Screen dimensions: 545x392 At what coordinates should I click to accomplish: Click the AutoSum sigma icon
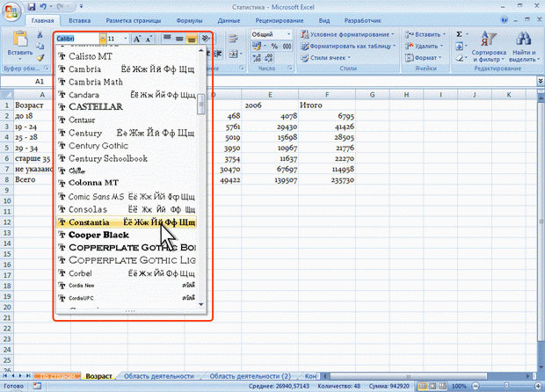tap(459, 34)
